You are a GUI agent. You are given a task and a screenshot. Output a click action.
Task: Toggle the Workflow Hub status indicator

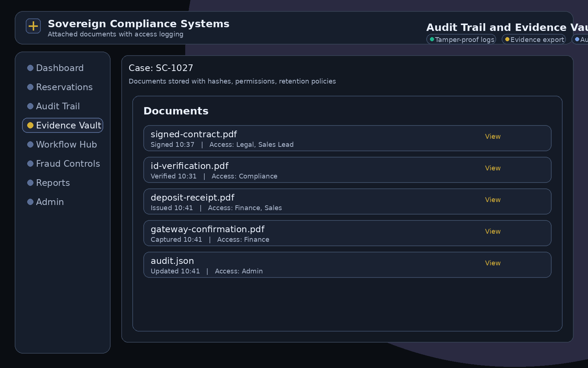(30, 144)
